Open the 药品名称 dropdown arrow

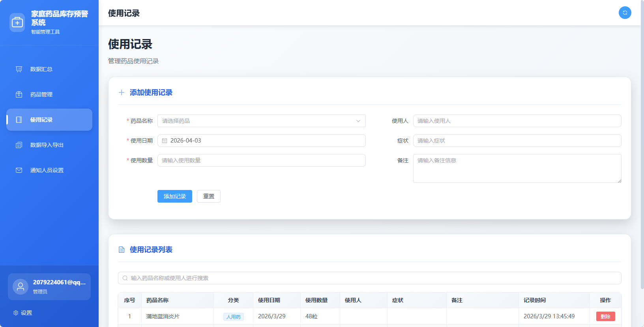point(358,121)
